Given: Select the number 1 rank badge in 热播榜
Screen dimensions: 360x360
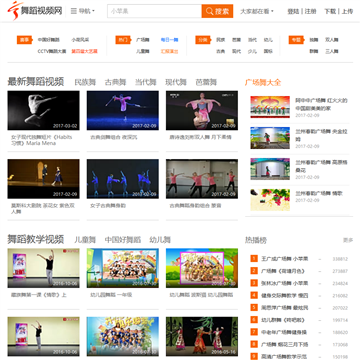Looking at the screenshot, I should 254,259.
